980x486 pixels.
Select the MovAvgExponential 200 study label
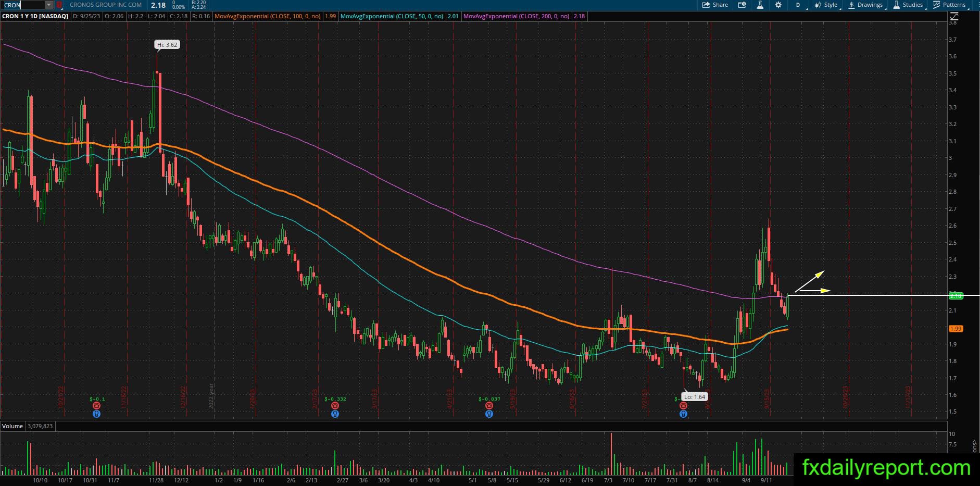516,16
